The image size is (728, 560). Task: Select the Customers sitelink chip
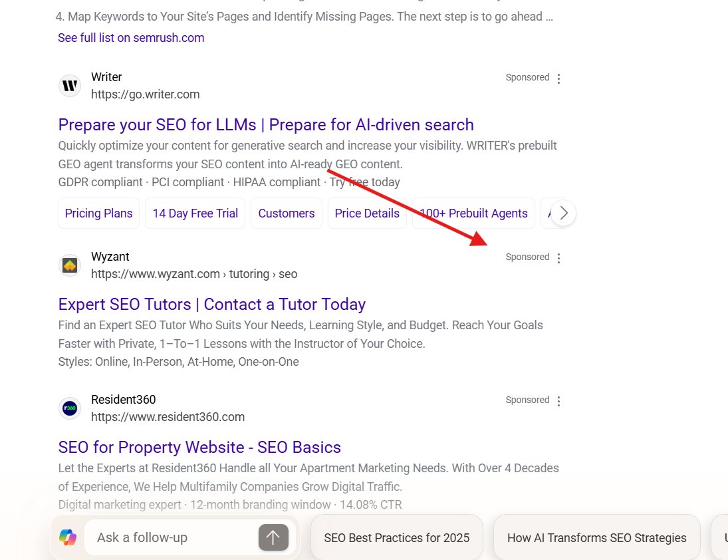286,213
